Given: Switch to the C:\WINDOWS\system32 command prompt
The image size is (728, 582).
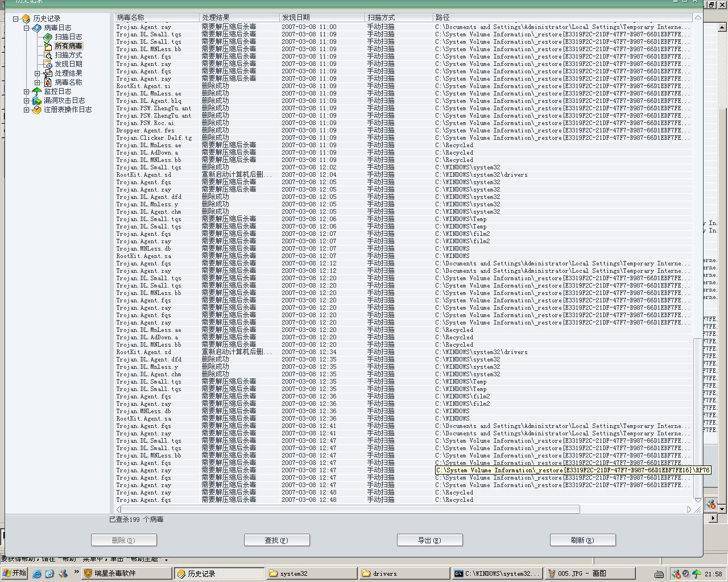Looking at the screenshot, I should [x=497, y=574].
